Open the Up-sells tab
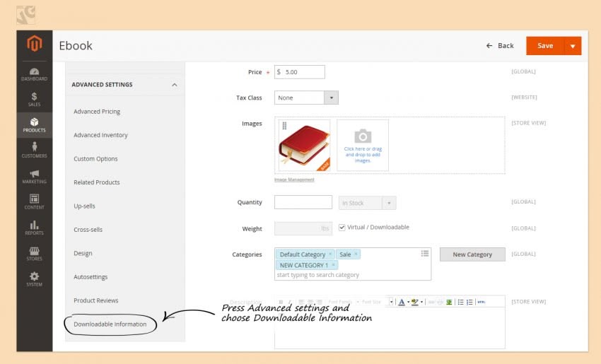 point(84,206)
